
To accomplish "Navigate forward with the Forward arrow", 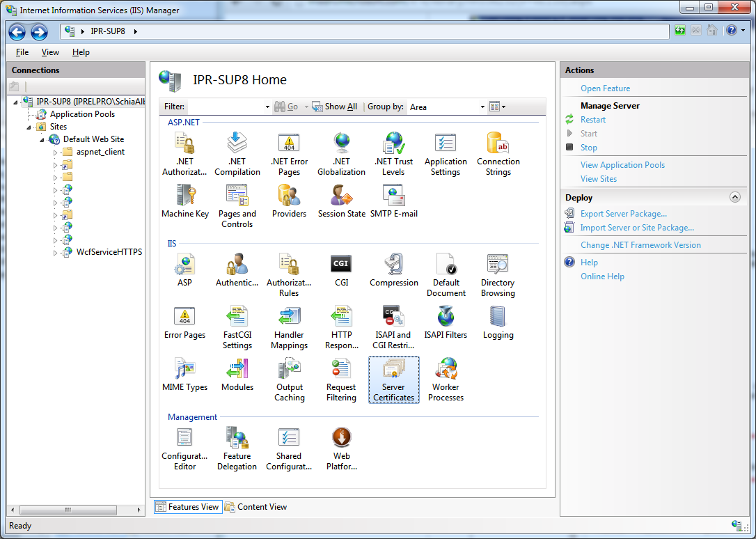I will pyautogui.click(x=39, y=32).
